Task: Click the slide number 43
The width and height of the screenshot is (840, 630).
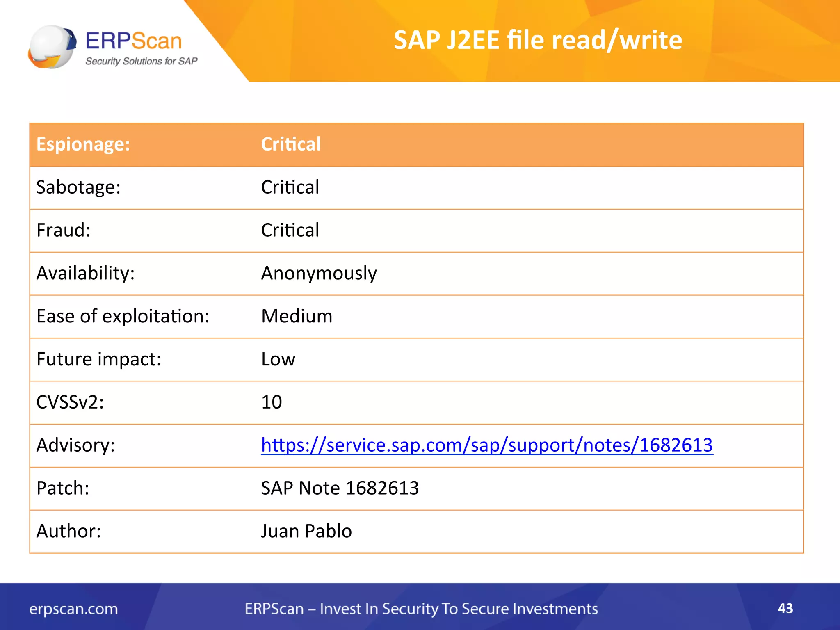Action: click(x=785, y=608)
